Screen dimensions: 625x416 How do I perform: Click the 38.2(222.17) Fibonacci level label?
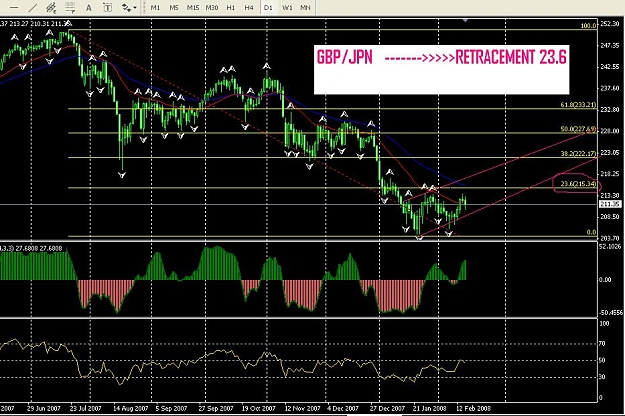coord(578,153)
